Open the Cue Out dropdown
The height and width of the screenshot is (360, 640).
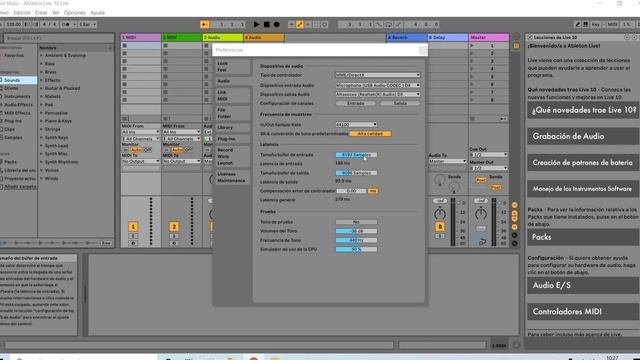[x=489, y=155]
